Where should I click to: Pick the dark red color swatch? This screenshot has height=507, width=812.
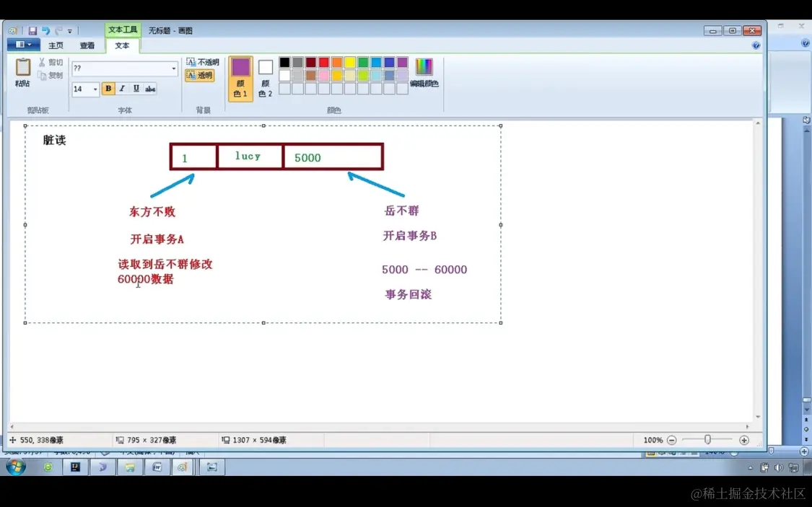pos(310,62)
